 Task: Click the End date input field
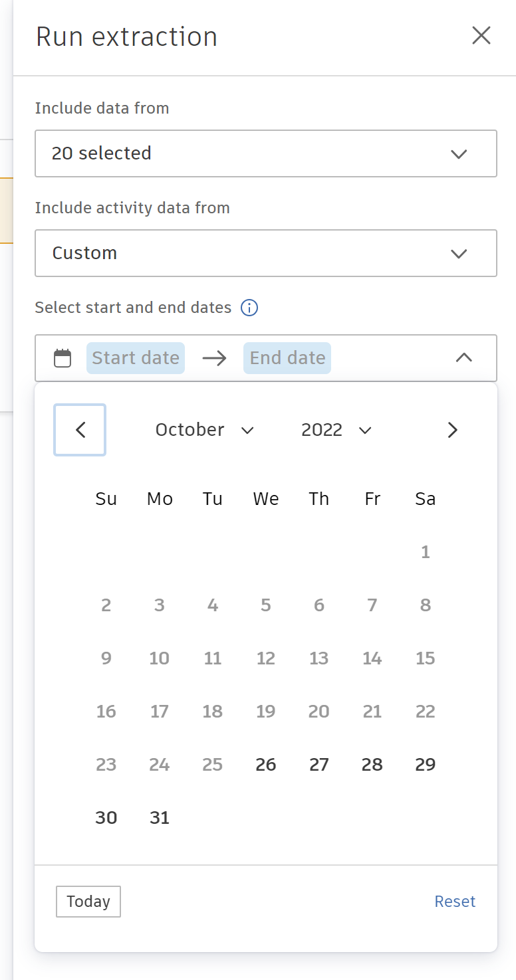pyautogui.click(x=287, y=357)
